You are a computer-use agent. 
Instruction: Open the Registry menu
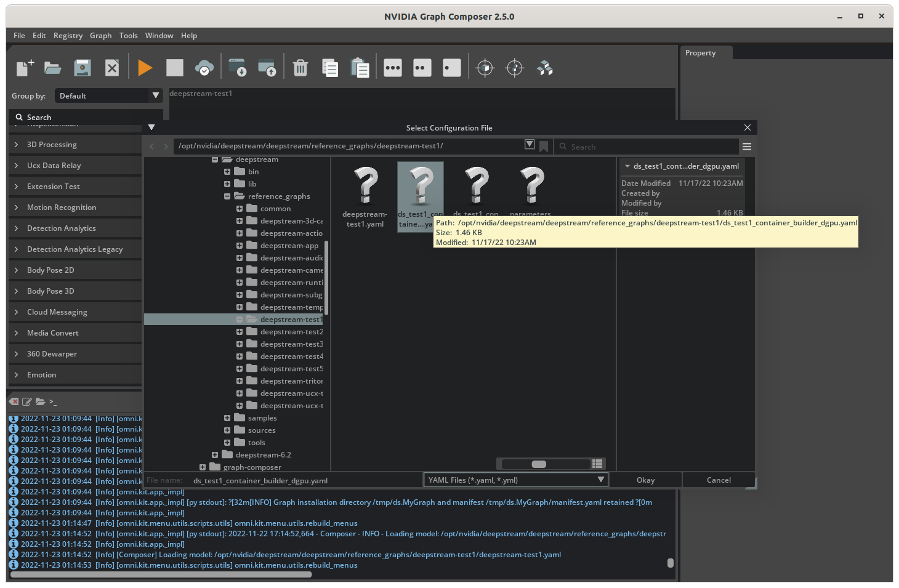click(68, 36)
